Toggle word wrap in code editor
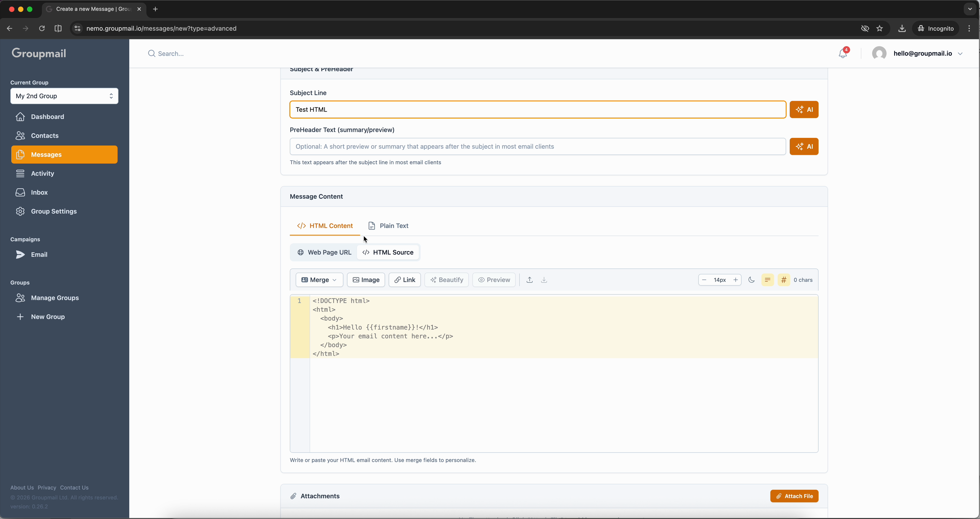This screenshot has width=980, height=519. 767,280
